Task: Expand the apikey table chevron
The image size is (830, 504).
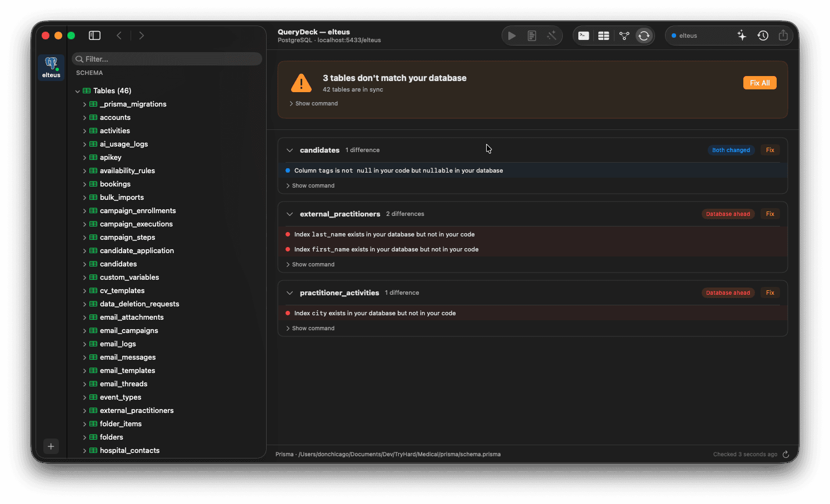Action: (84, 158)
